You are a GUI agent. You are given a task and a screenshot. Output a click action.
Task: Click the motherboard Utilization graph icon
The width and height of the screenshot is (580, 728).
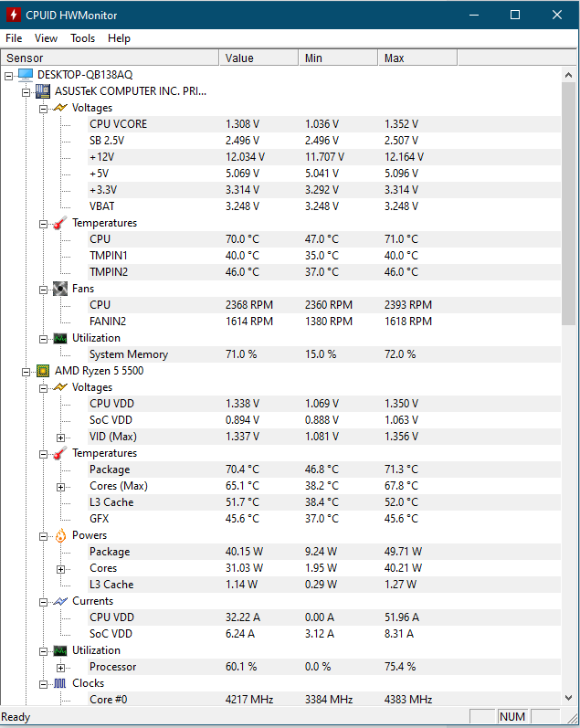point(60,338)
